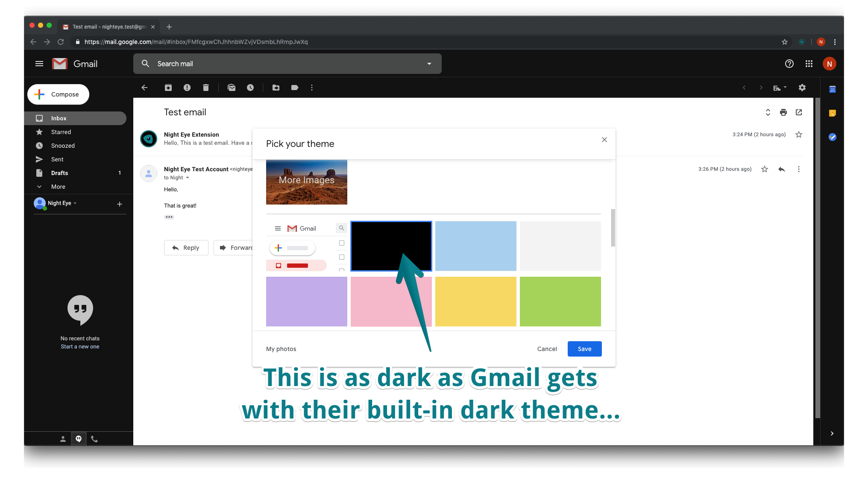Viewport: 868px width, 477px height.
Task: Choose the yellow theme swatch
Action: point(476,301)
